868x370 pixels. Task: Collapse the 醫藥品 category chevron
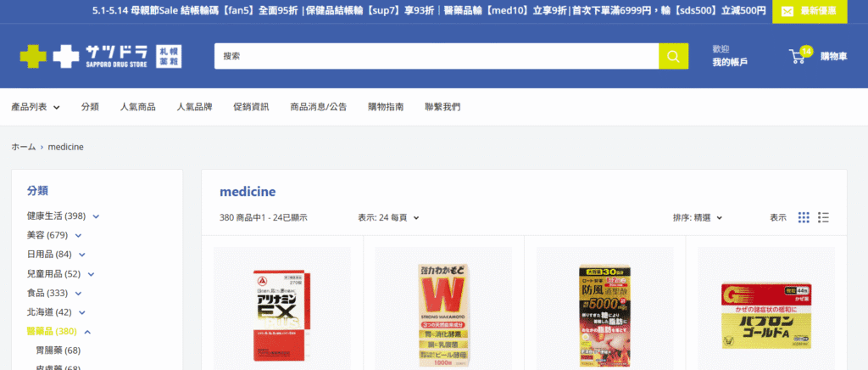click(87, 332)
